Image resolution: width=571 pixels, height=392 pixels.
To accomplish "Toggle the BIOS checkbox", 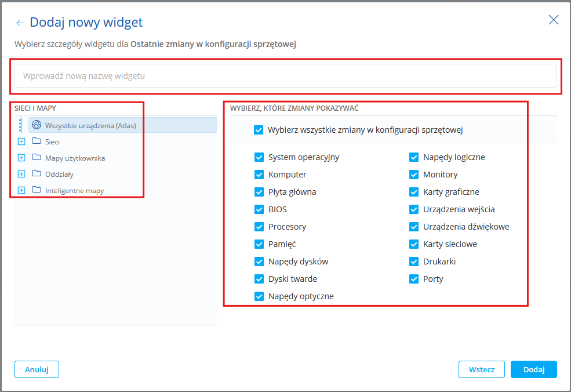I will coord(259,209).
